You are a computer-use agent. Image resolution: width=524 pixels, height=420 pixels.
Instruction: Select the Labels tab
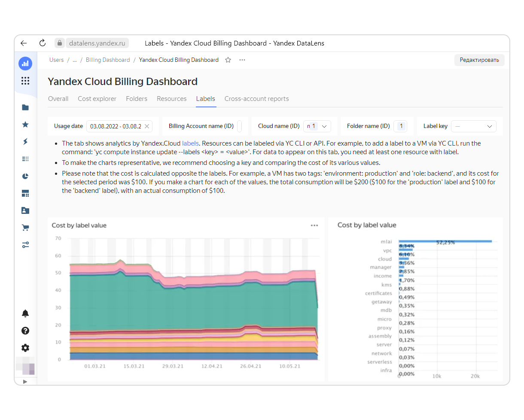click(206, 99)
